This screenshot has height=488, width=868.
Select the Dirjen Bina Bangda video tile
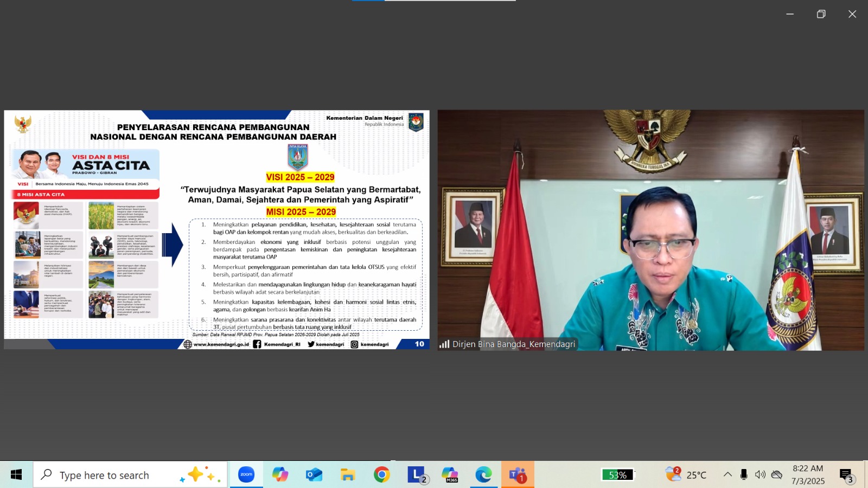(x=651, y=230)
